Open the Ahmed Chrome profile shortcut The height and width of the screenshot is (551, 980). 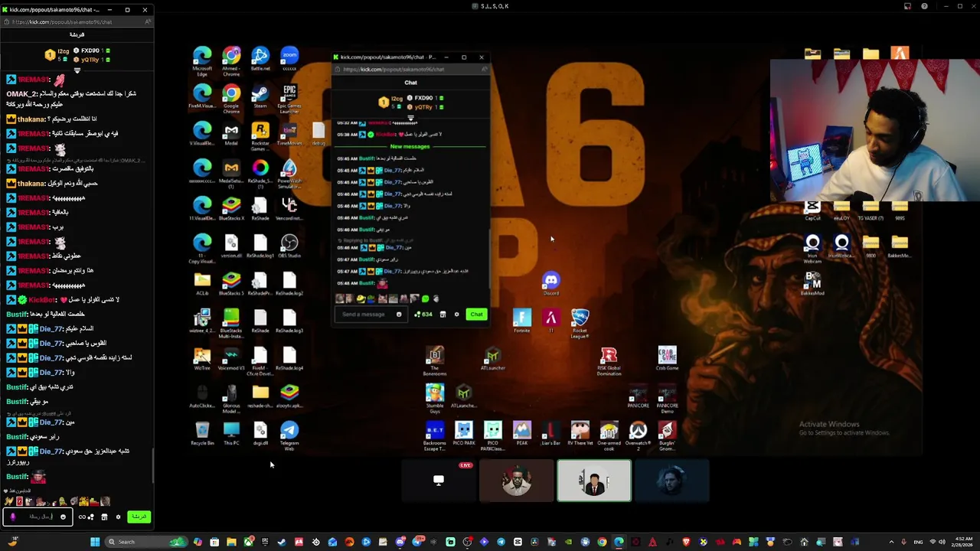click(231, 60)
